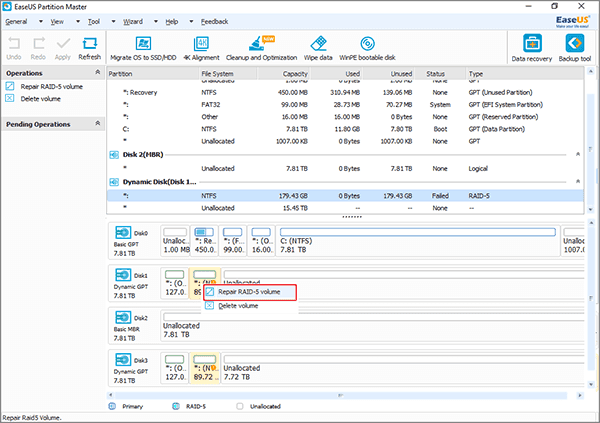Viewport: 600px width, 423px height.
Task: Open the Backup tool
Action: 574,47
